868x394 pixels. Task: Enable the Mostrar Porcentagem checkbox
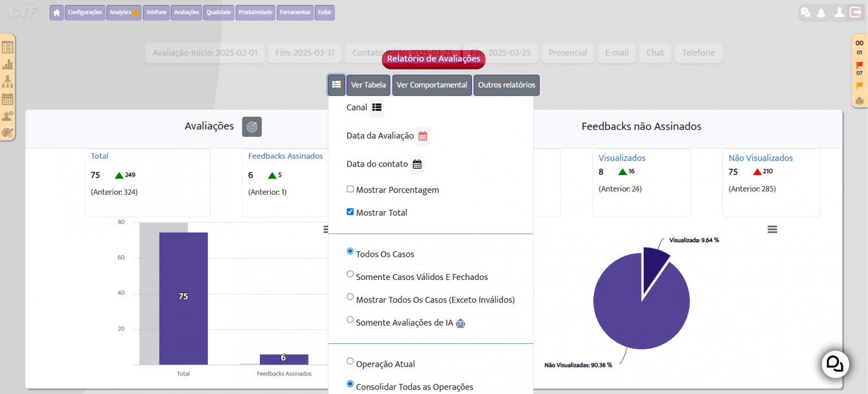click(350, 189)
